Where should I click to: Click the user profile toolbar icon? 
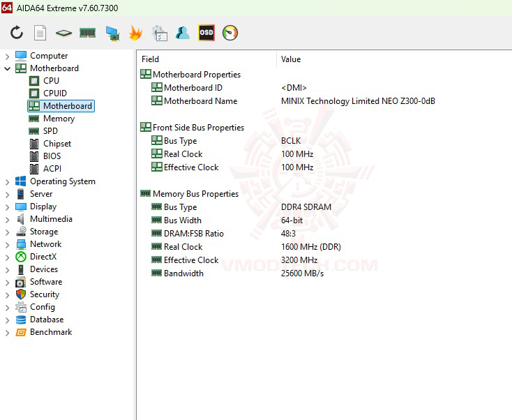[x=183, y=33]
